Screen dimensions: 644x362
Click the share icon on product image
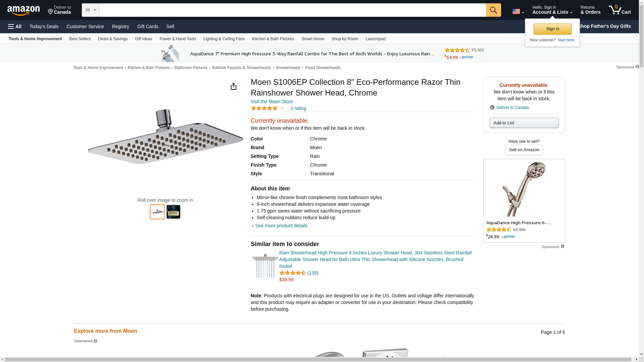(233, 86)
